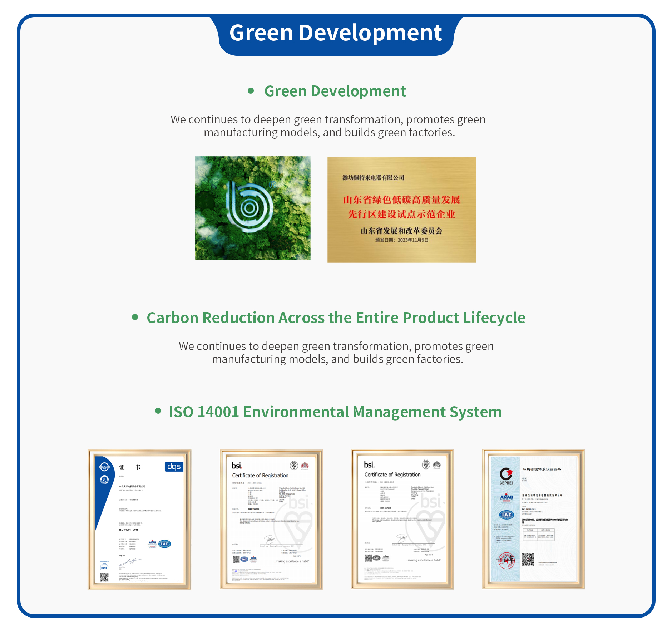Click the gold Shandong green low-carbon plaque
This screenshot has height=634, width=672.
[x=401, y=210]
